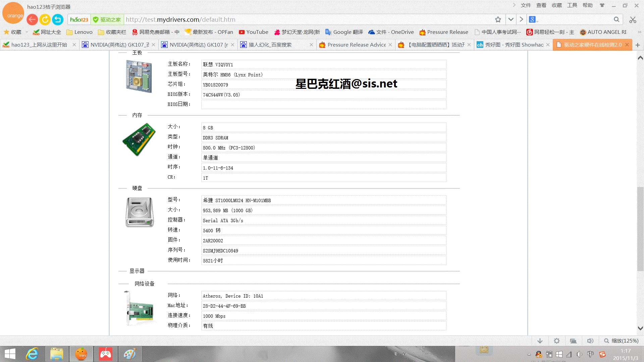Open the Google 翻译 bookmark
The height and width of the screenshot is (362, 644).
coord(344,32)
